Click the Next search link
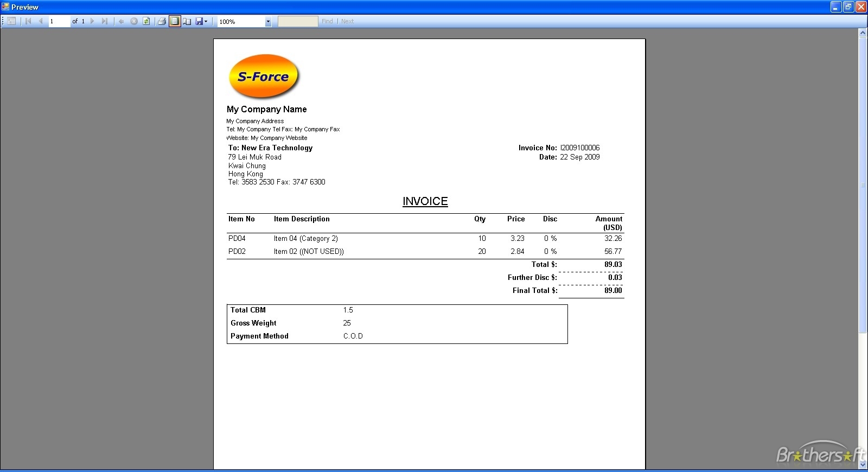Image resolution: width=868 pixels, height=472 pixels. pyautogui.click(x=347, y=21)
